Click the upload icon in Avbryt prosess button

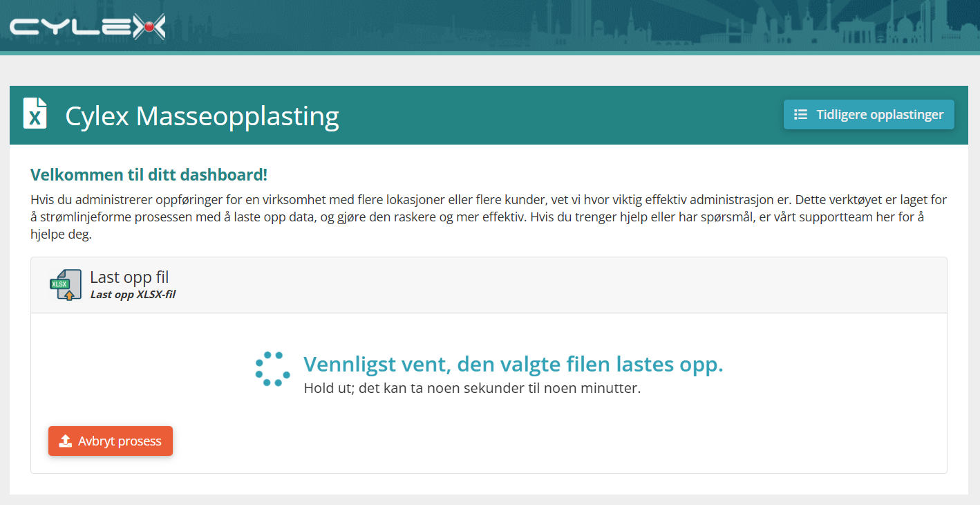(x=66, y=441)
